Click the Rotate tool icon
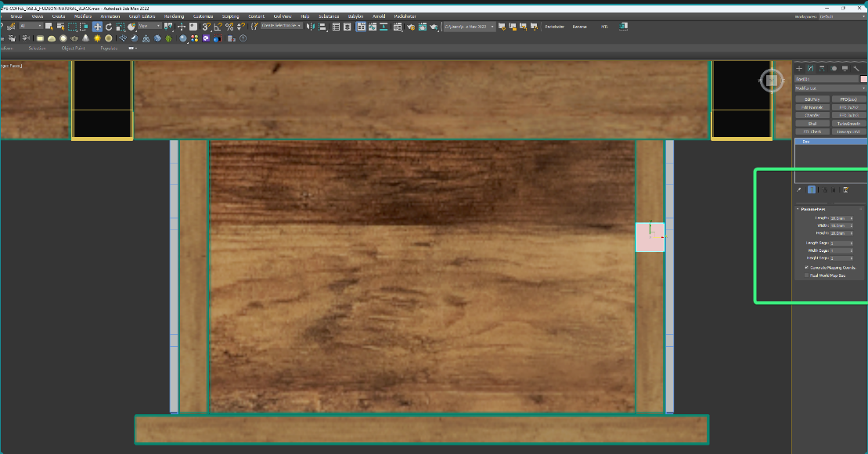 click(109, 27)
